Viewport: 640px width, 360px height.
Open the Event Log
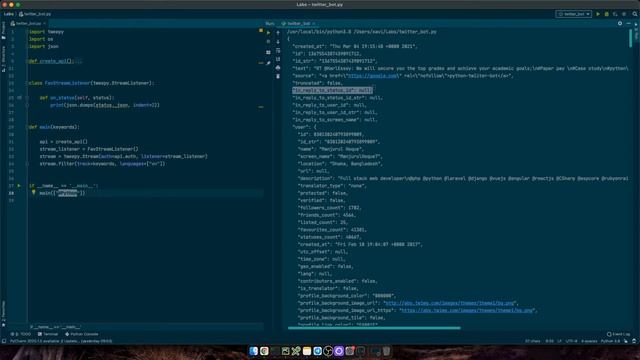(619, 334)
